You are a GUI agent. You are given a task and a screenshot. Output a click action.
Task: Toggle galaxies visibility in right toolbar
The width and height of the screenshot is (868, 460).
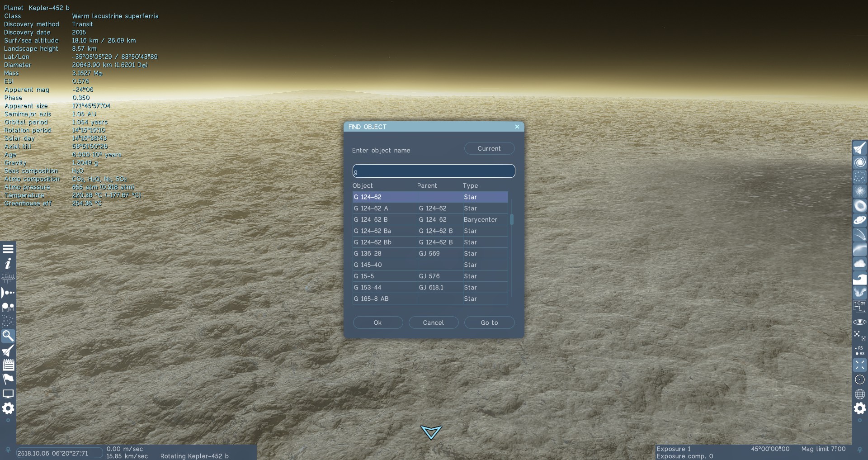[x=859, y=163]
